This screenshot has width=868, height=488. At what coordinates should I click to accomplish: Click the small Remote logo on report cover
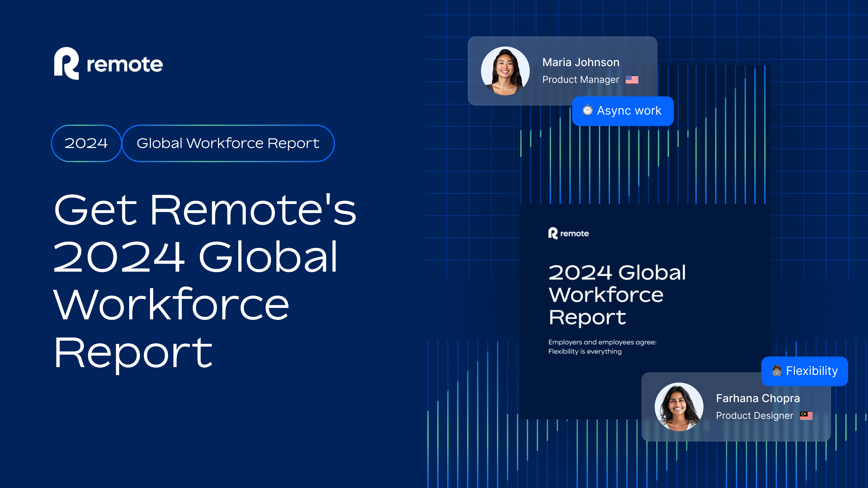[x=569, y=233]
